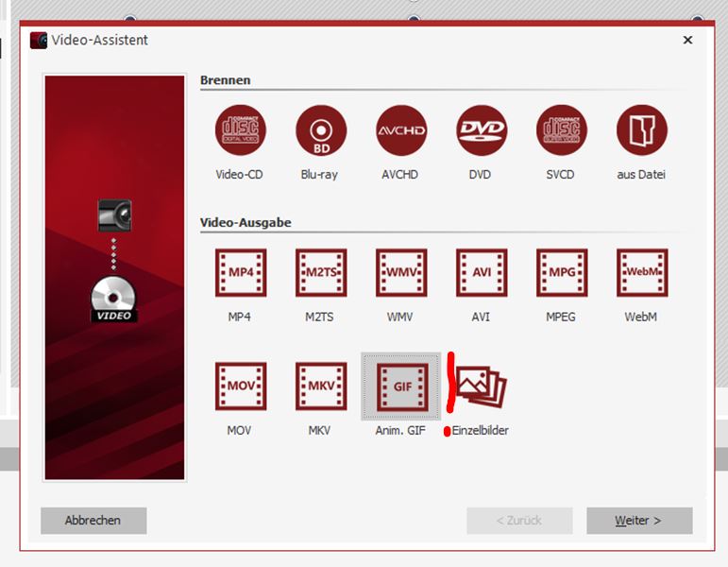Click the Abbrechen button
The width and height of the screenshot is (728, 567).
click(93, 521)
